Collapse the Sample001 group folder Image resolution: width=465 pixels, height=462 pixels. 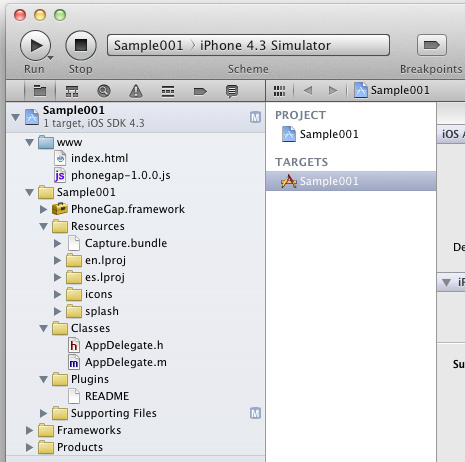click(29, 192)
